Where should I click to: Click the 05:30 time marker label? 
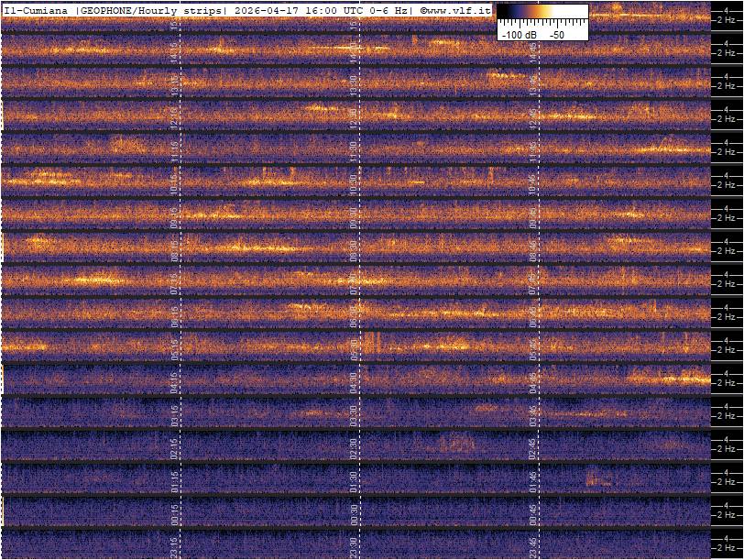354,350
